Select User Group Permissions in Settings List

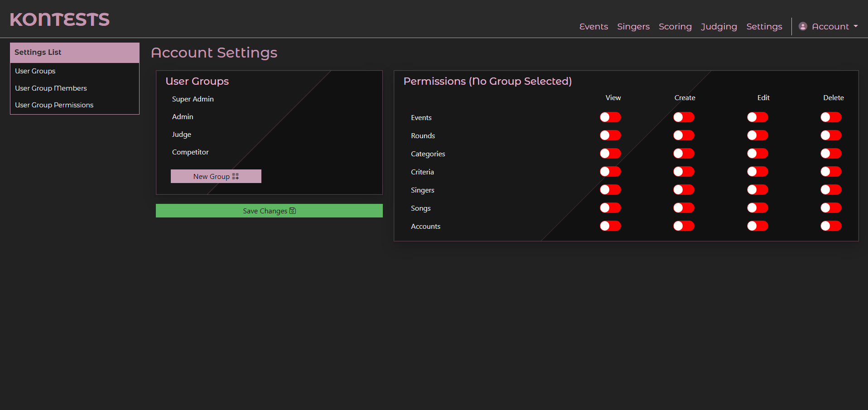(54, 105)
